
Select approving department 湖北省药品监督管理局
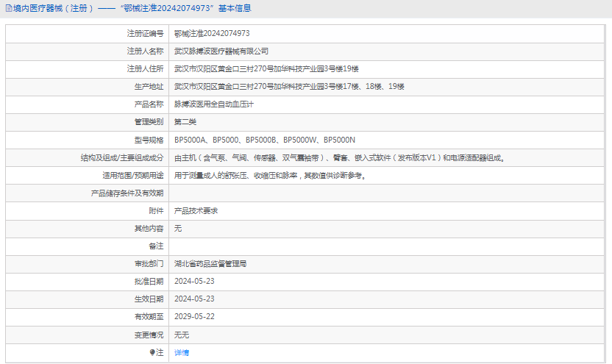210,264
